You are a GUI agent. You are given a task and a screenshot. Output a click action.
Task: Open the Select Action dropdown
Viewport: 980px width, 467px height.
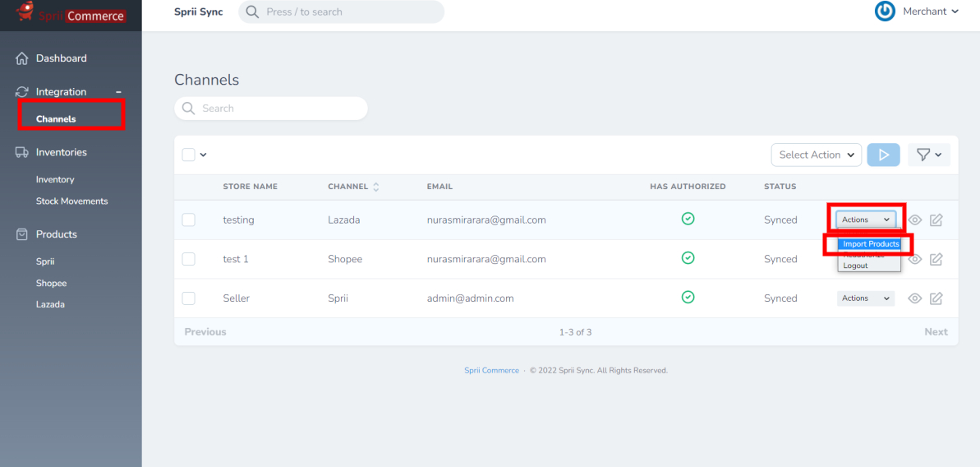817,155
